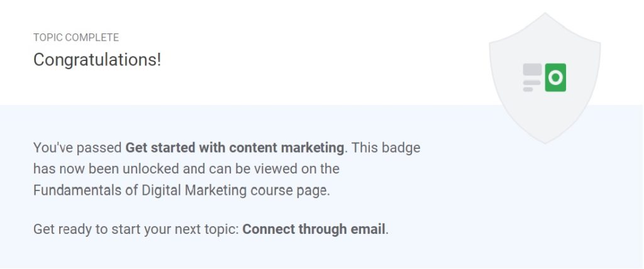Click the words "course page."

click(x=290, y=190)
